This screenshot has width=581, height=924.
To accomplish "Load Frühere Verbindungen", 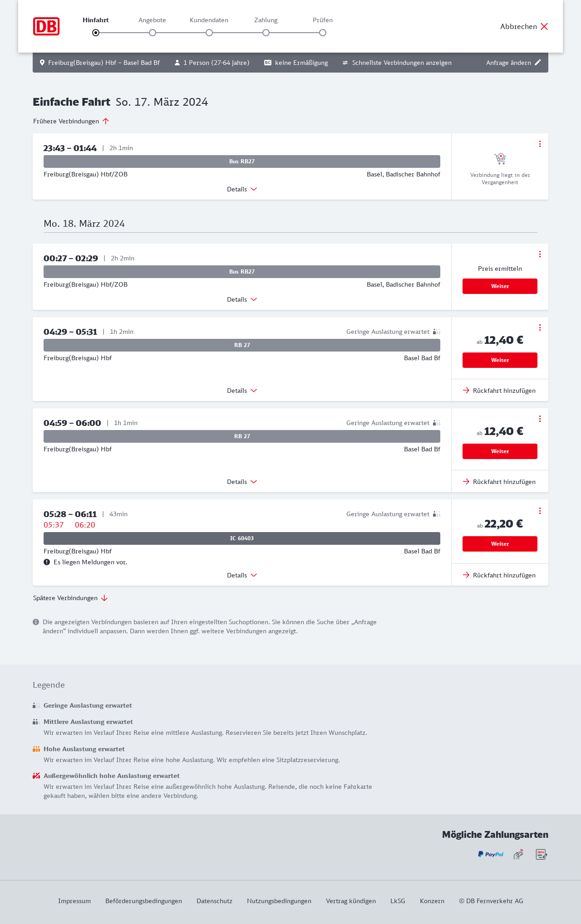I will (71, 121).
